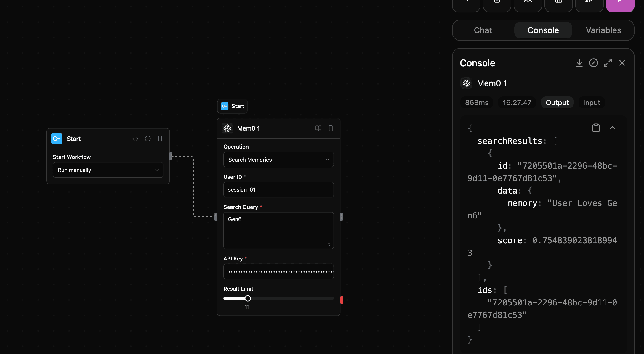The width and height of the screenshot is (644, 354).
Task: Select the Output view toggle
Action: point(557,102)
